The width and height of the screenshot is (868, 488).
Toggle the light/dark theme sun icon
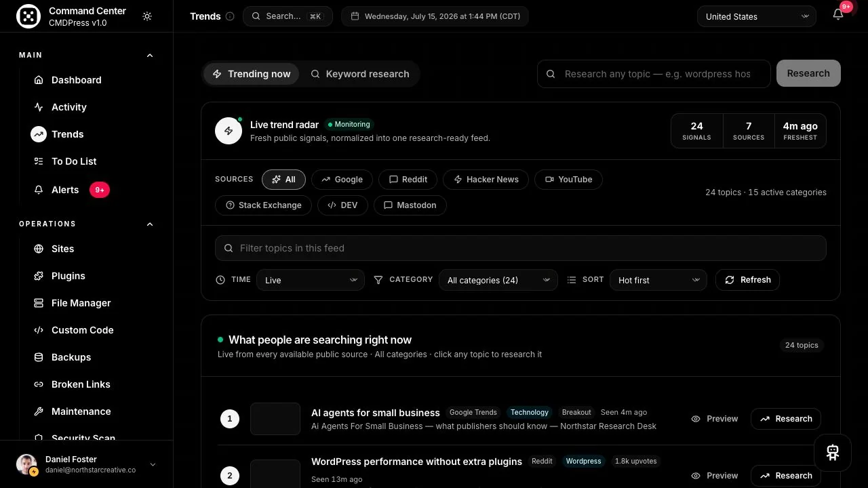(147, 16)
